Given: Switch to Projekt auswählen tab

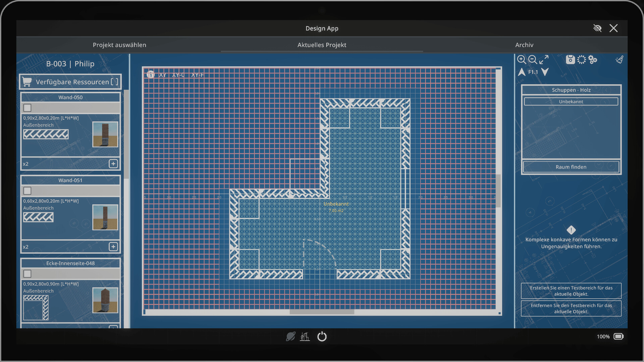Looking at the screenshot, I should [x=119, y=45].
